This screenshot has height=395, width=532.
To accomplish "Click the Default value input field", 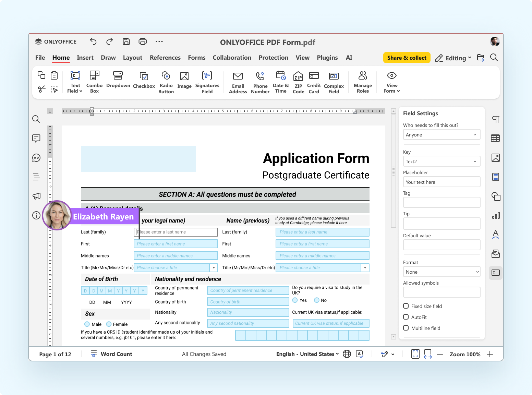I will click(x=442, y=245).
